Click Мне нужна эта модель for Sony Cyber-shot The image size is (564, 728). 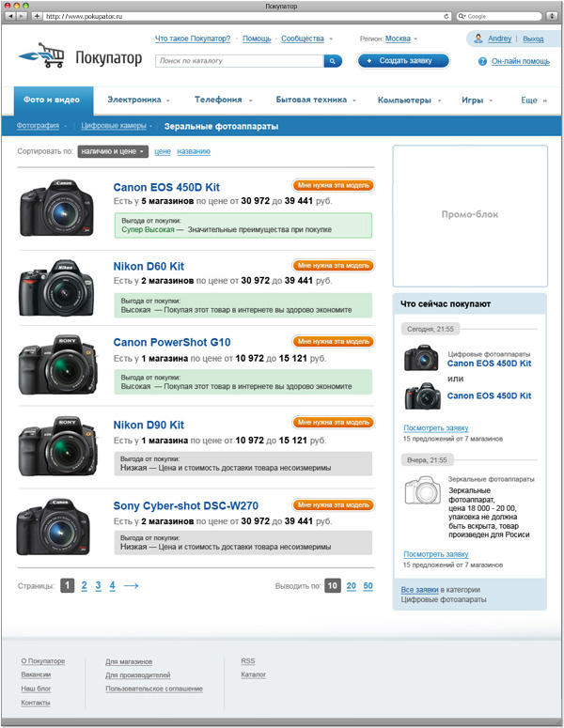(x=333, y=505)
